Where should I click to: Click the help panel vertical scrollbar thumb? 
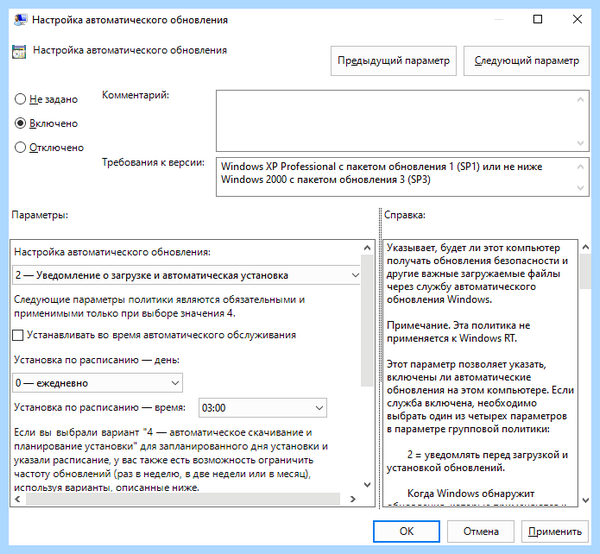(x=585, y=272)
